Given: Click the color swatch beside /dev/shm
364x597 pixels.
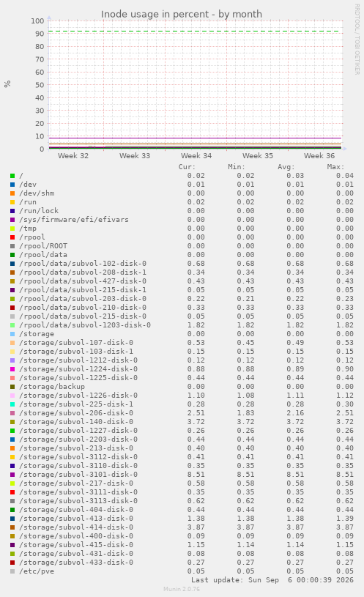Looking at the screenshot, I should point(12,193).
